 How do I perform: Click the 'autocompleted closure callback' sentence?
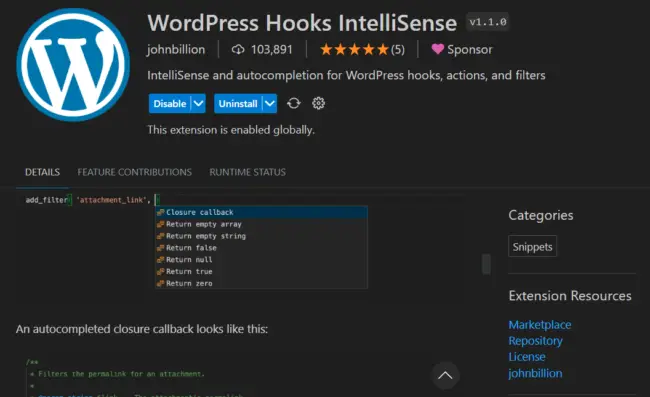click(142, 329)
